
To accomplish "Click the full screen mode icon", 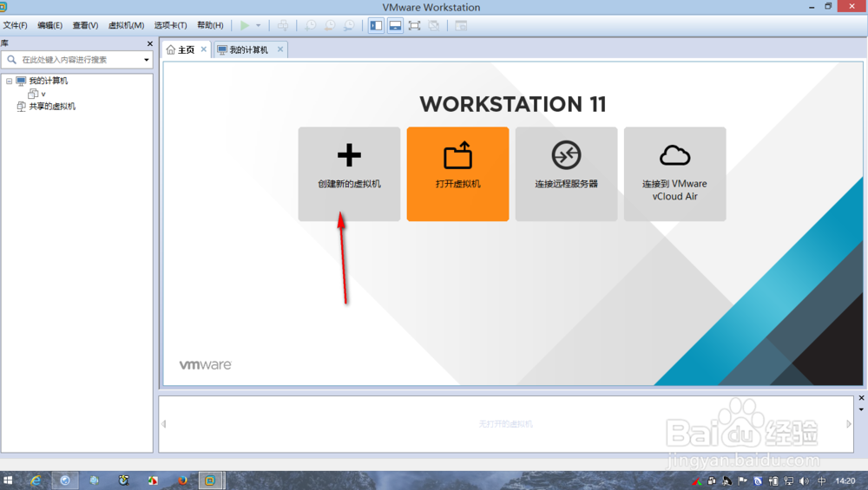I will (x=414, y=25).
